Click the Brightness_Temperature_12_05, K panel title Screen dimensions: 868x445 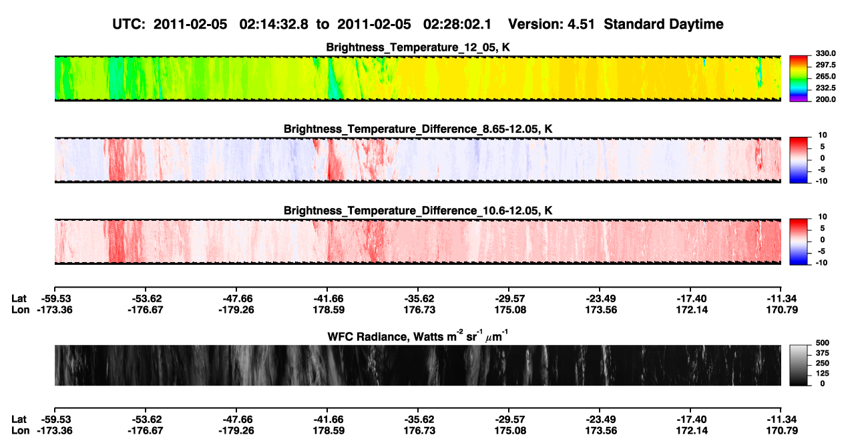[x=418, y=47]
